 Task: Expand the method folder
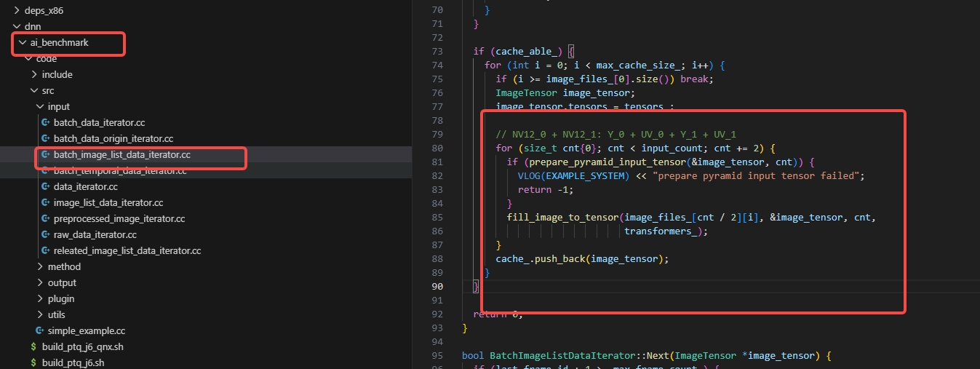tap(40, 267)
